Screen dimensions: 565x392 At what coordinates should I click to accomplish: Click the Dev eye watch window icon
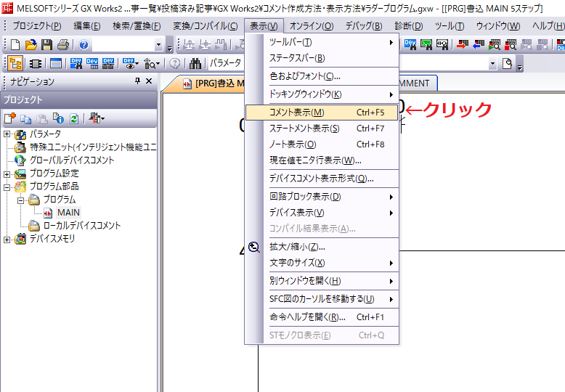pyautogui.click(x=129, y=64)
